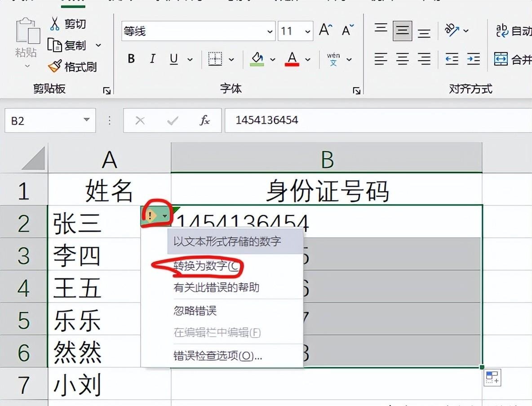532x406 pixels.
Task: Toggle middle vertical alignment
Action: [403, 31]
